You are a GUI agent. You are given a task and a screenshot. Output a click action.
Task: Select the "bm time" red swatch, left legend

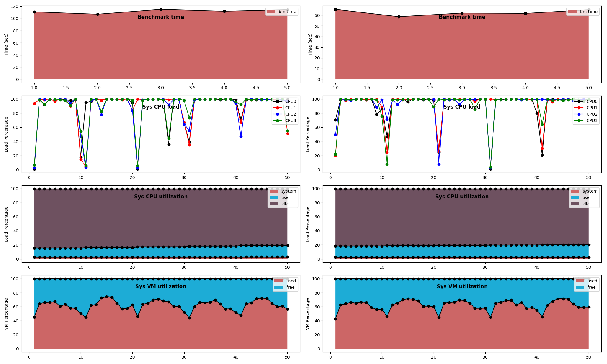point(271,12)
